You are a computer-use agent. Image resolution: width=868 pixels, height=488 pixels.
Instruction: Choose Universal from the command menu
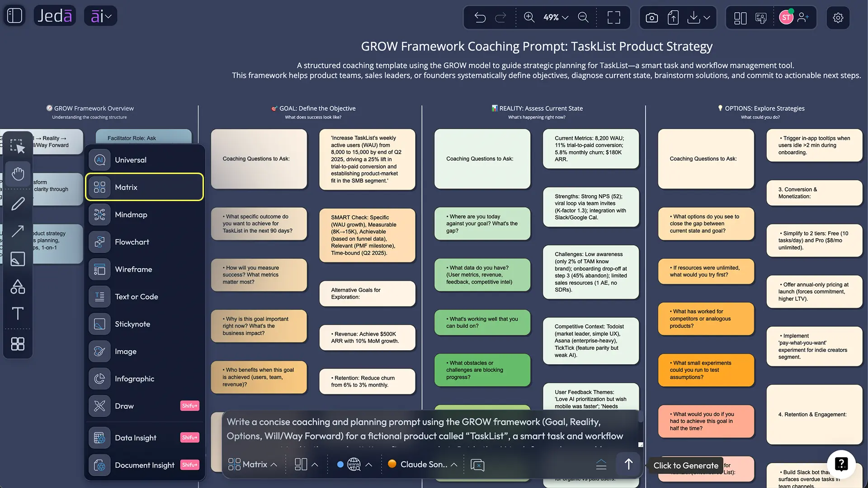(x=144, y=160)
